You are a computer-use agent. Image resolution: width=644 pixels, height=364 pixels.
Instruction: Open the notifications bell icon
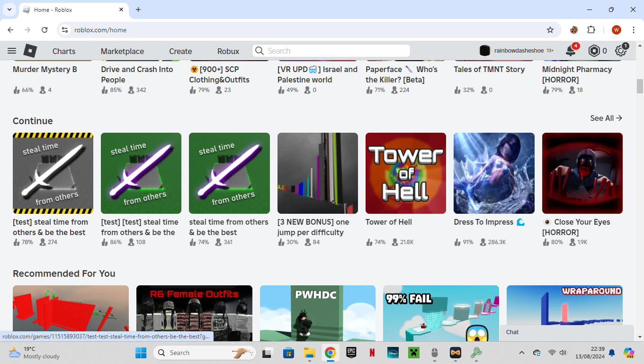click(571, 51)
